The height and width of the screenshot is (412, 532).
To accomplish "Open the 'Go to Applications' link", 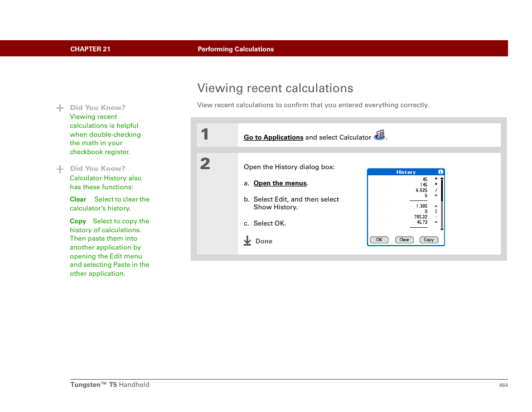I will pyautogui.click(x=273, y=137).
